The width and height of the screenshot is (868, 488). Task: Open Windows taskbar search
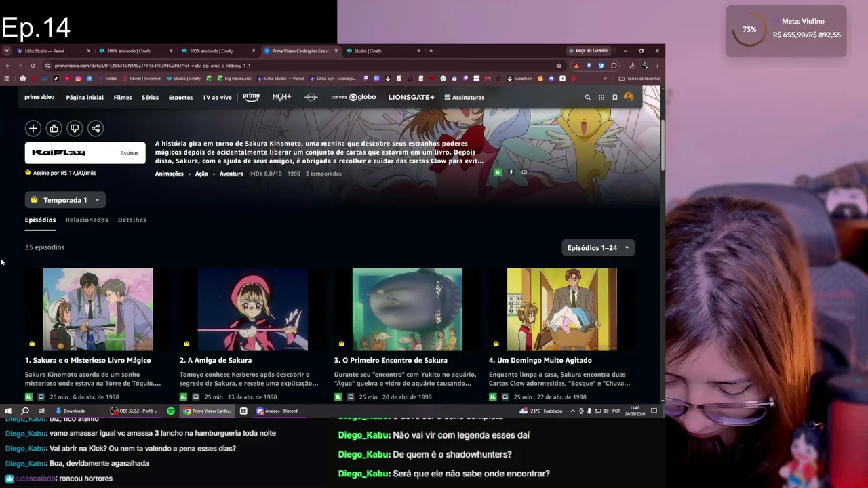tap(25, 411)
